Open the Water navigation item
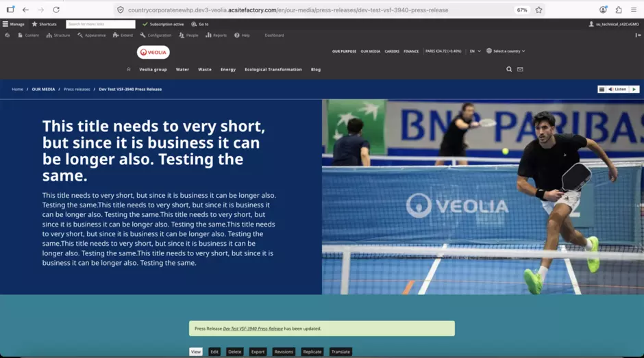 182,69
